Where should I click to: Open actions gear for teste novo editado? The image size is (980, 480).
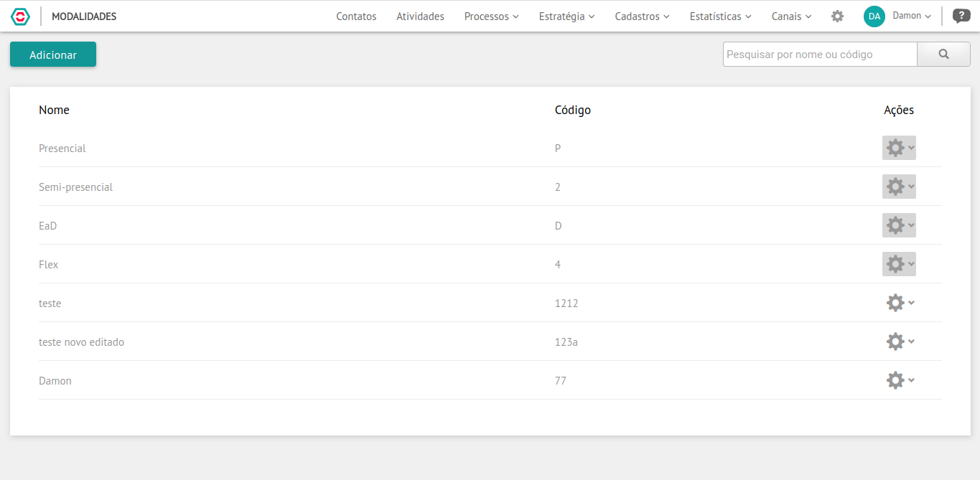coord(899,342)
